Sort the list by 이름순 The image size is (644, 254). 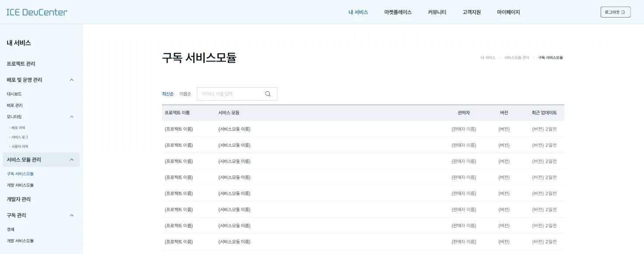(184, 93)
